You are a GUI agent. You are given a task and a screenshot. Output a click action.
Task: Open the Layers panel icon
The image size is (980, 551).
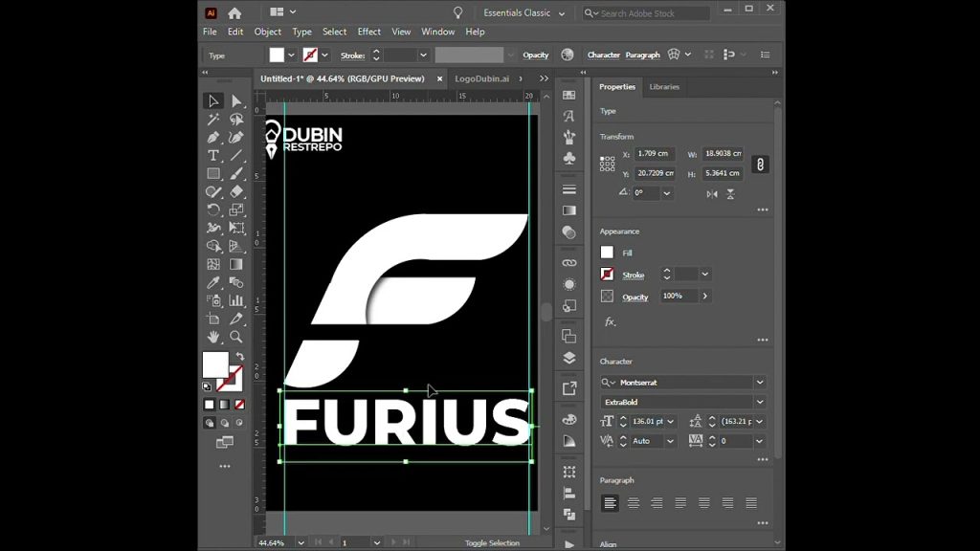click(x=569, y=358)
